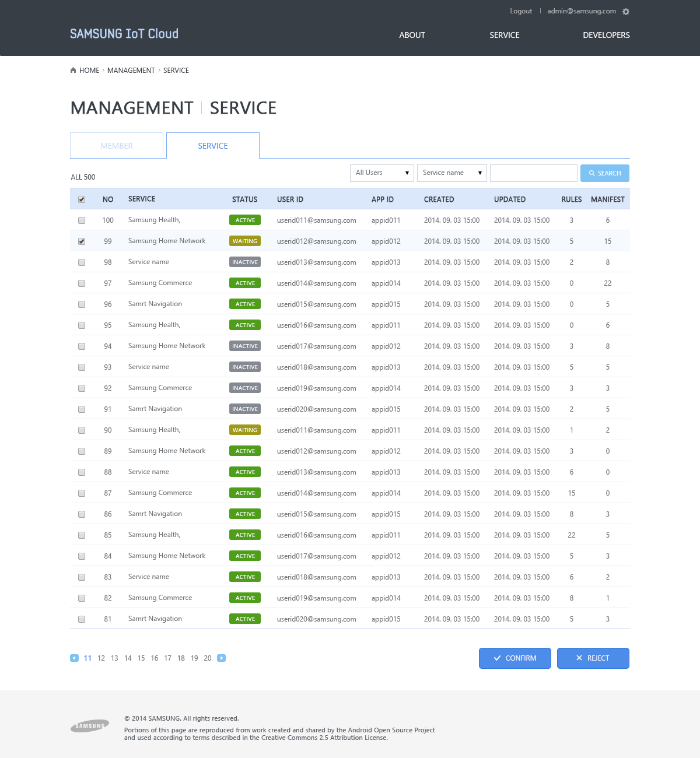Image resolution: width=700 pixels, height=758 pixels.
Task: Check the box for row 85
Action: click(x=82, y=535)
